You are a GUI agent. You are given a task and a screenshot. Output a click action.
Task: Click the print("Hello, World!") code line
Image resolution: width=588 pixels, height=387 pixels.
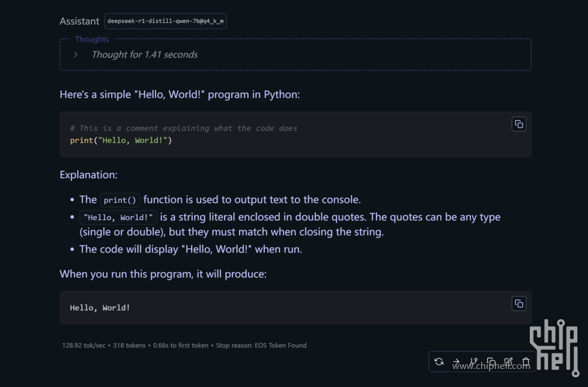(121, 140)
